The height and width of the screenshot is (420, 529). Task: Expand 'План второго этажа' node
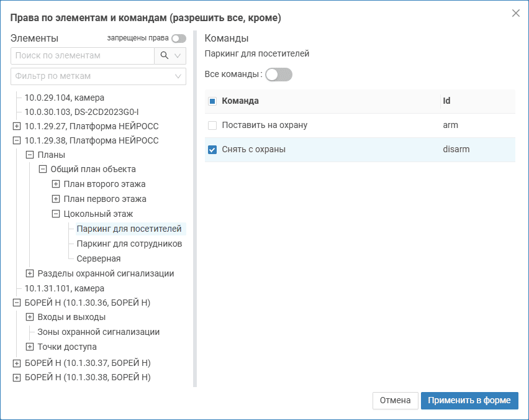coord(56,185)
